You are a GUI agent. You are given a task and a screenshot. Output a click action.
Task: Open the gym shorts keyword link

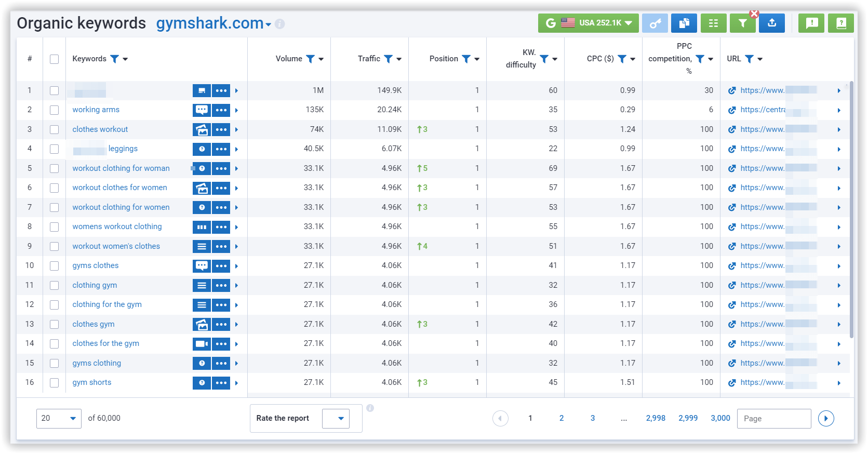tap(92, 382)
